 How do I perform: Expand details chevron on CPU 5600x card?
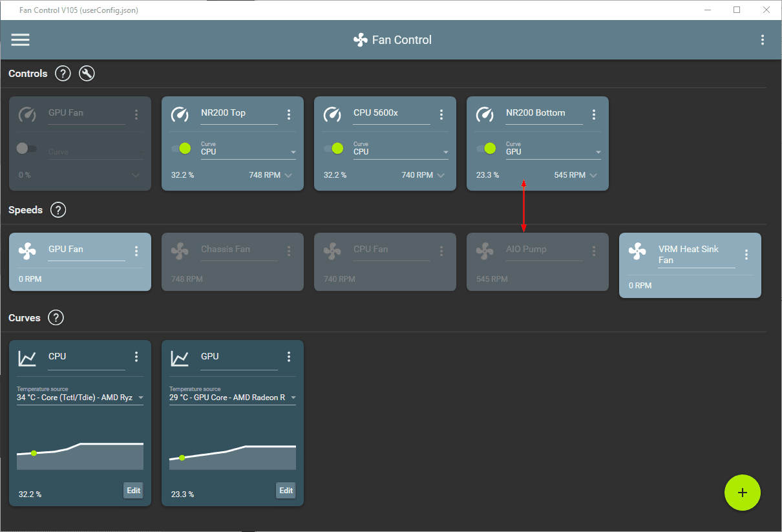point(441,175)
